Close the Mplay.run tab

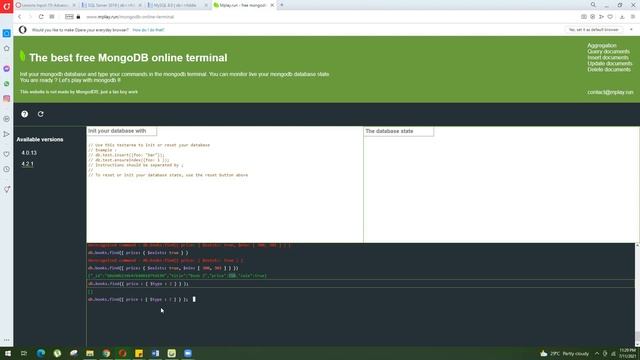[x=272, y=5]
